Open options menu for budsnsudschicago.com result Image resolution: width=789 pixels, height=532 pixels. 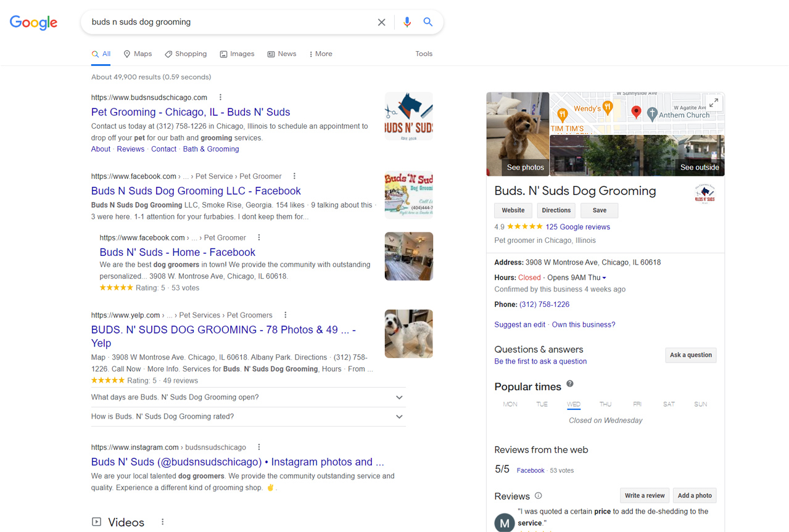[x=220, y=97]
